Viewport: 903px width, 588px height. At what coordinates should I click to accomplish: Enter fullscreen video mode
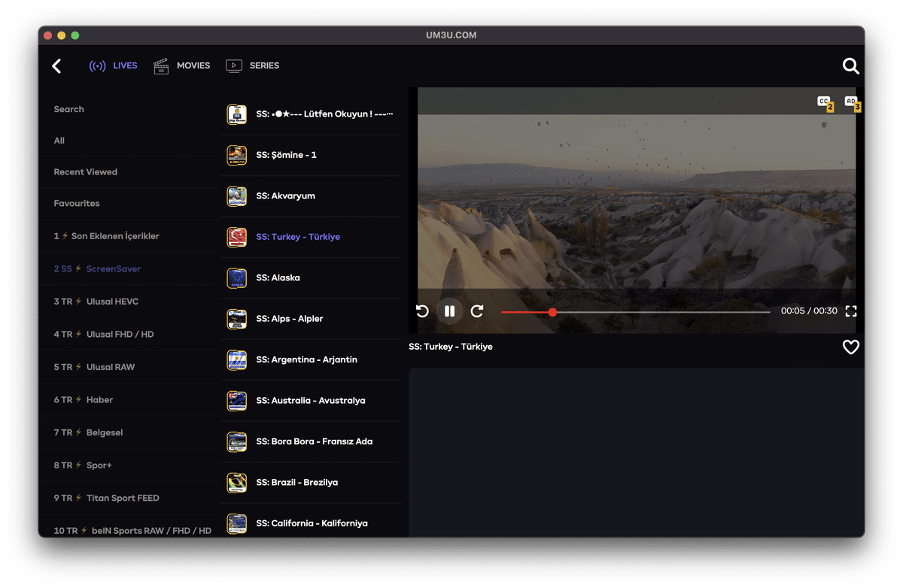click(851, 311)
